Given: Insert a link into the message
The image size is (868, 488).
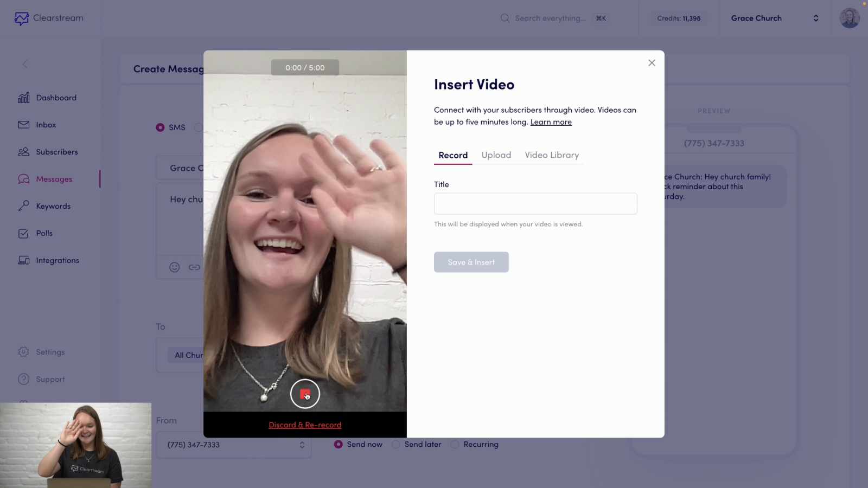Looking at the screenshot, I should [x=194, y=267].
